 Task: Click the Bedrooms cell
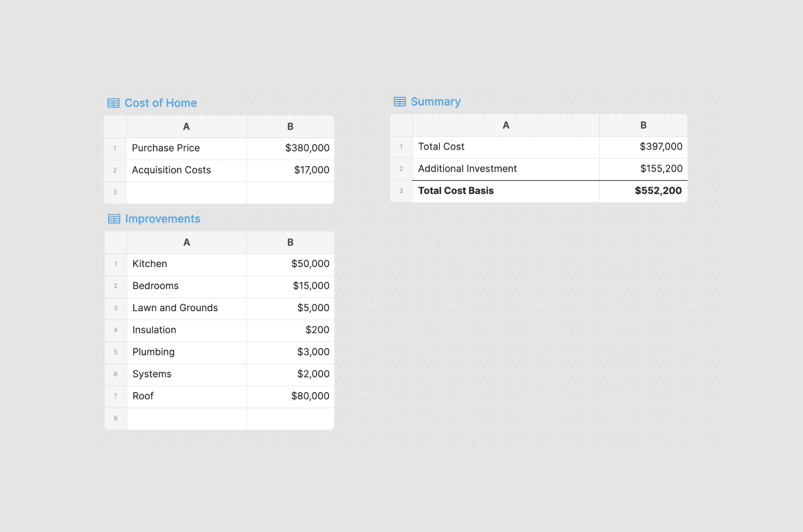coord(186,286)
